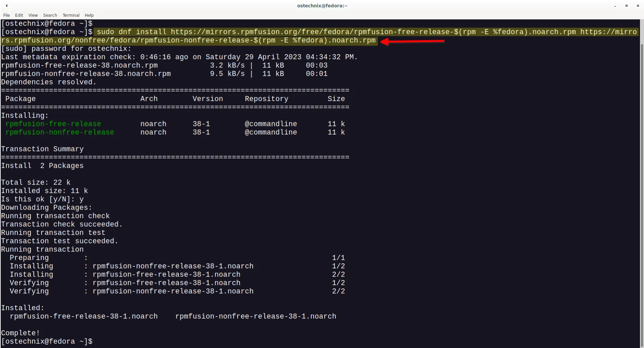Open the File menu
Image resolution: width=644 pixels, height=348 pixels.
coord(6,15)
